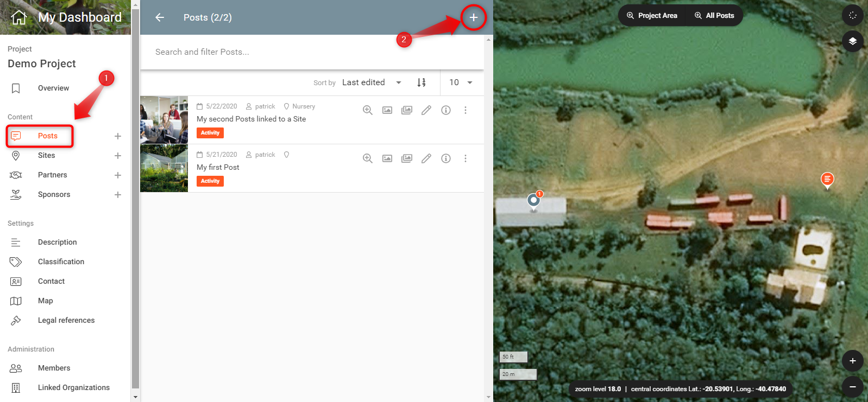The image size is (868, 402).
Task: Click the Activity tag on 'My second Posts'
Action: [x=210, y=133]
